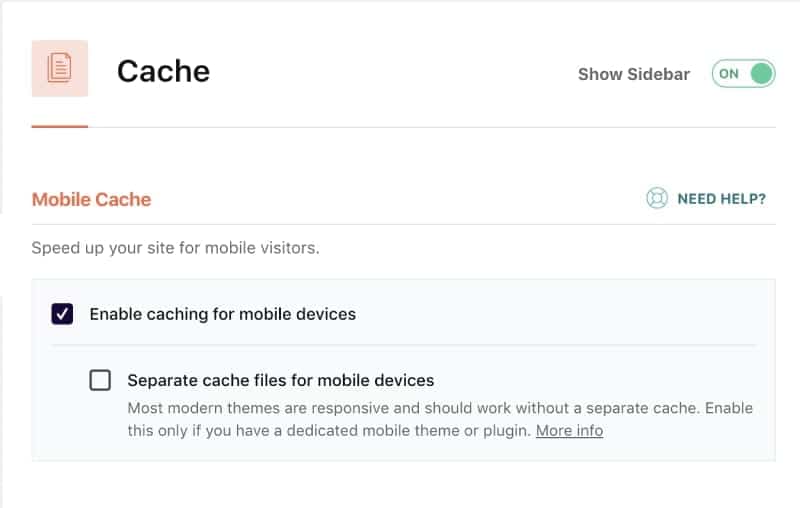Uncheck Enable caching for mobile devices
Screen dimensions: 800x508
click(x=62, y=314)
